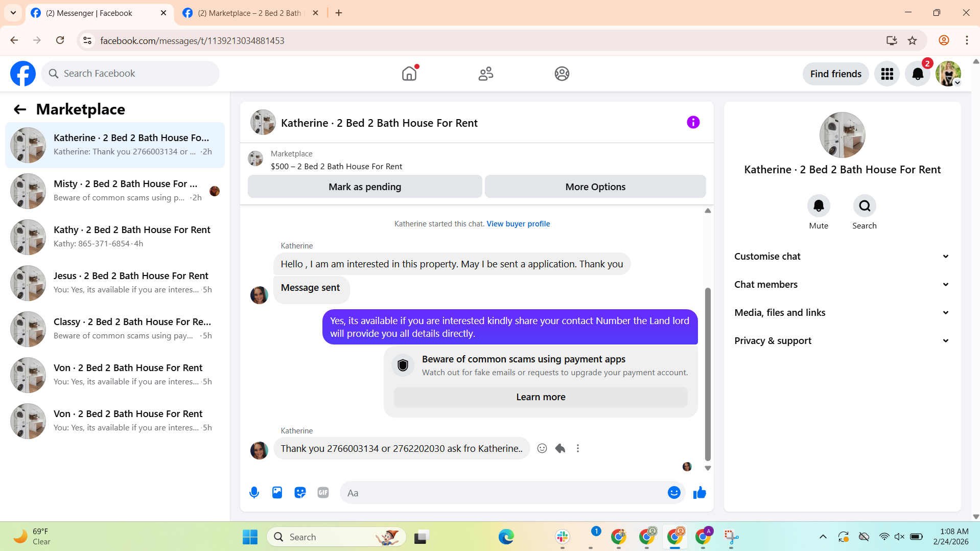
Task: Click the Facebook logo home icon
Action: click(23, 74)
